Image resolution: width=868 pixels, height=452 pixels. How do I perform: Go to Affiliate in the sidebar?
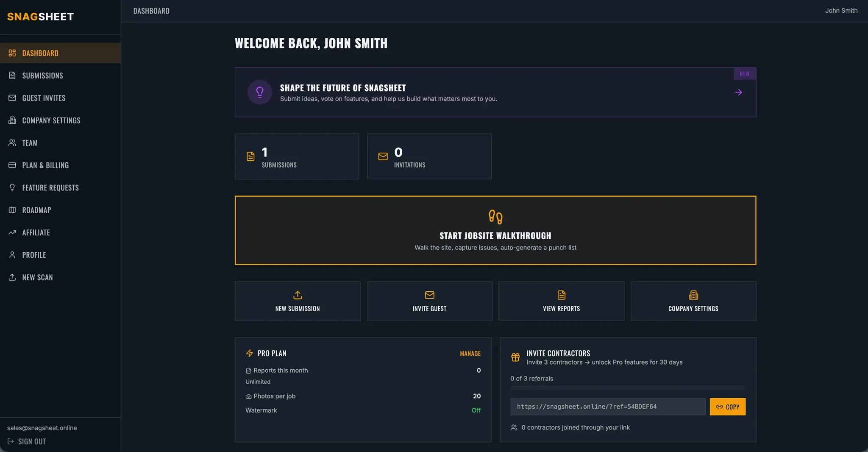pyautogui.click(x=60, y=232)
